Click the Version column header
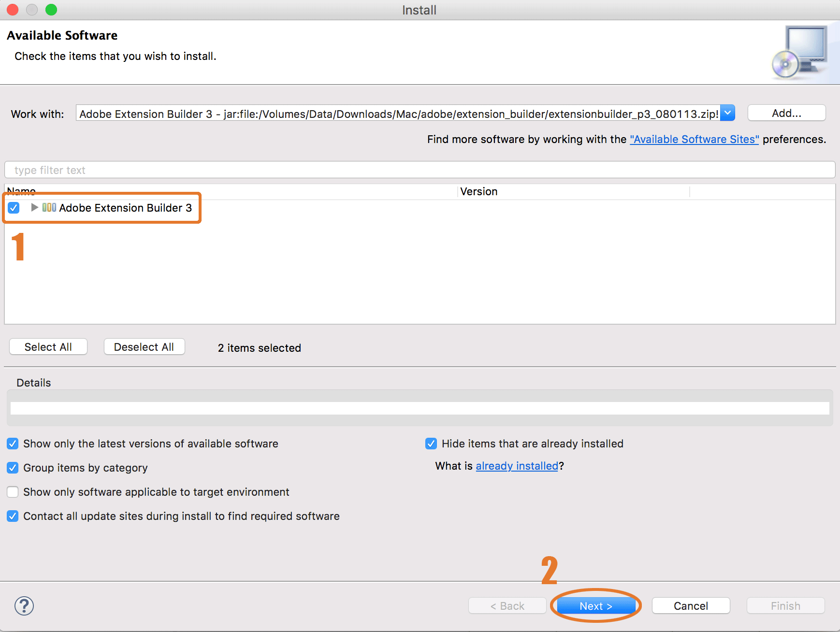Image resolution: width=840 pixels, height=632 pixels. coord(573,191)
